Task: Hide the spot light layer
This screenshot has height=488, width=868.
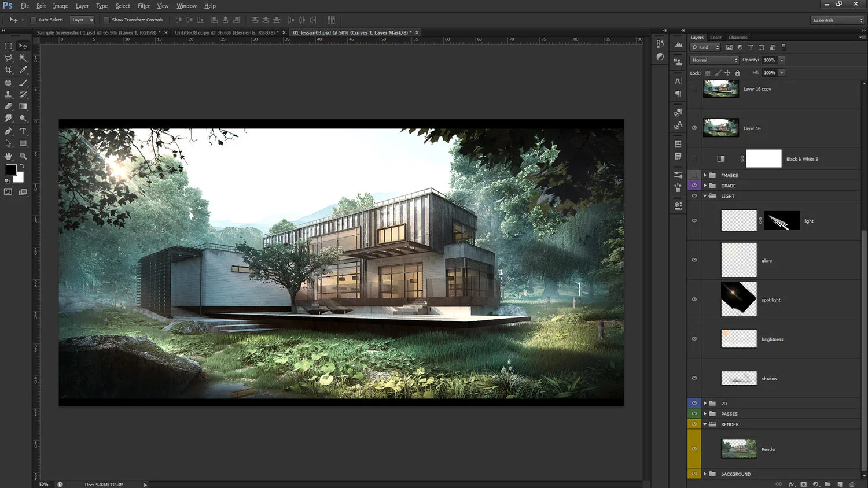Action: pos(694,300)
